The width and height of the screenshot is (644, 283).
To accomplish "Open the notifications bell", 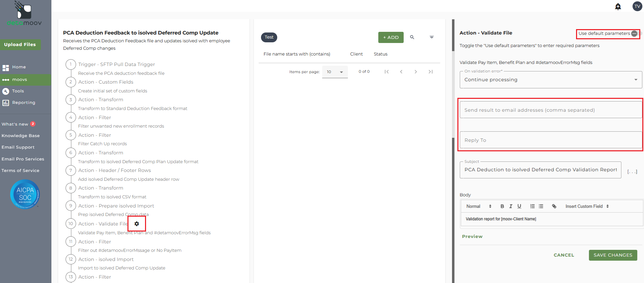I will 618,6.
